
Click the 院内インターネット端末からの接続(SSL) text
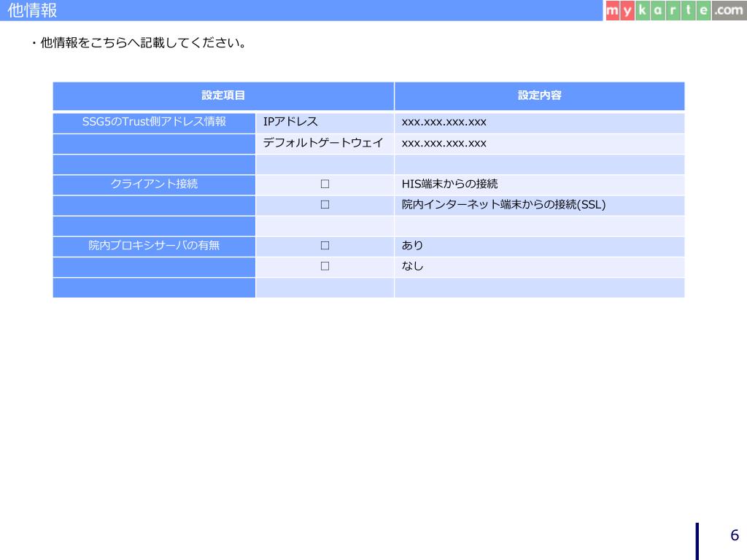click(503, 205)
